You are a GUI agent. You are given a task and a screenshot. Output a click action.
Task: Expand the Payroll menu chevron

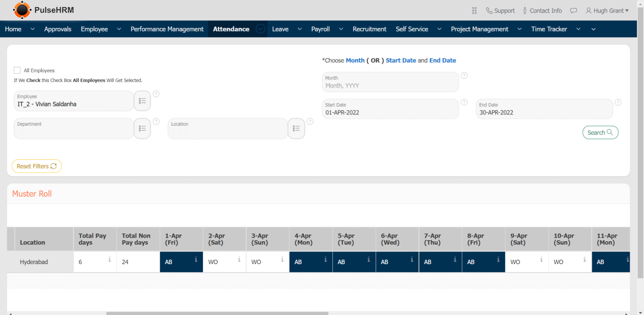[x=341, y=29]
